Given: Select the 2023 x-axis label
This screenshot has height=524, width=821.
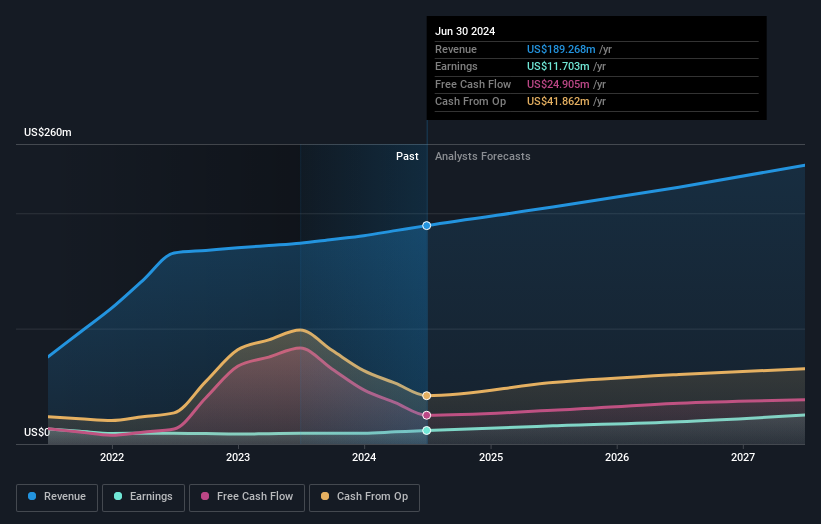Looking at the screenshot, I should pyautogui.click(x=238, y=458).
